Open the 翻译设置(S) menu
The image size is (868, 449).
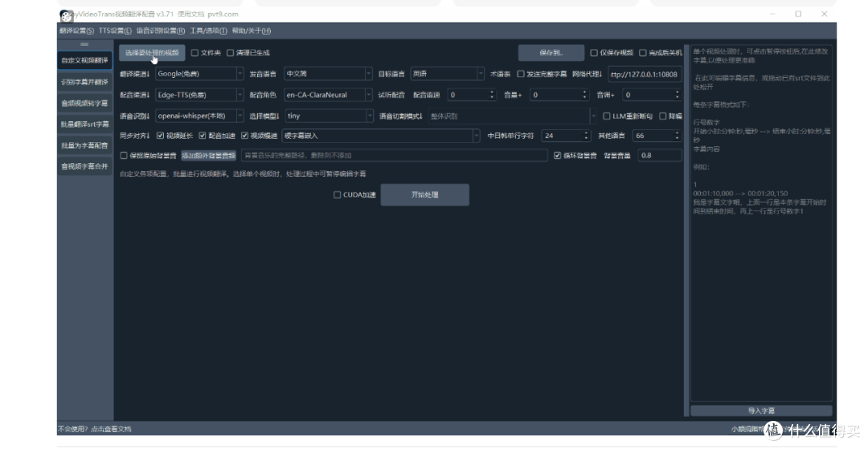[76, 31]
